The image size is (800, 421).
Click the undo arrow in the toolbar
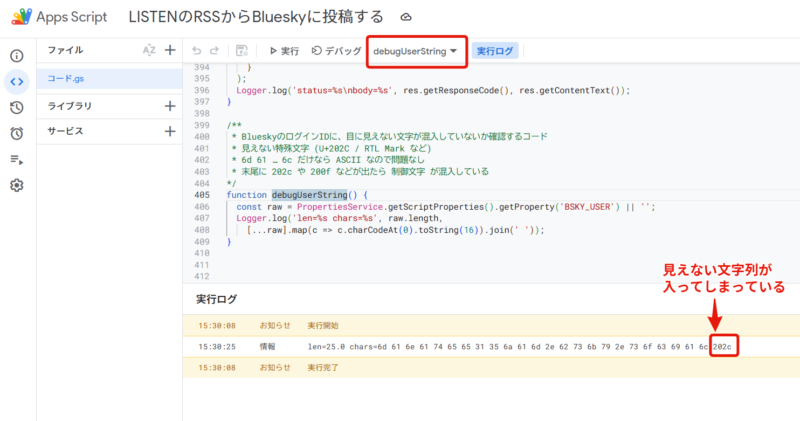197,50
